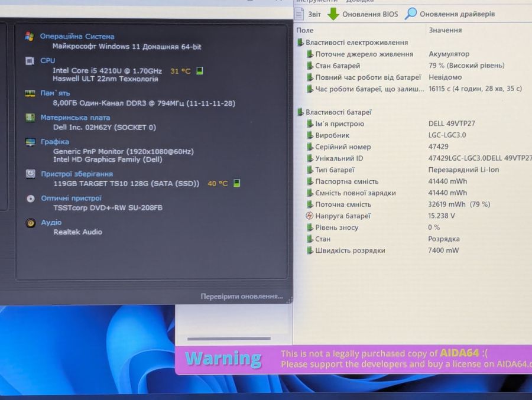Viewport: 532px width, 400px height.
Task: Click monitor graphics icon in Speccy
Action: [x=30, y=142]
